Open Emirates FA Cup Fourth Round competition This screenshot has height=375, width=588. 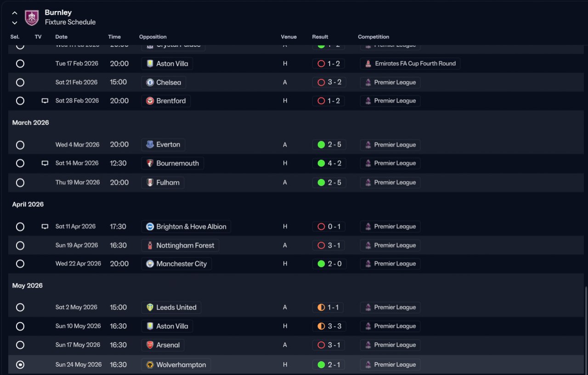(410, 64)
